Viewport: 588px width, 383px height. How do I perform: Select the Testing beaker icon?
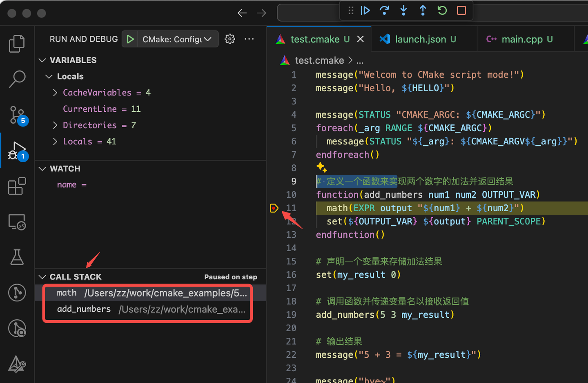point(17,257)
